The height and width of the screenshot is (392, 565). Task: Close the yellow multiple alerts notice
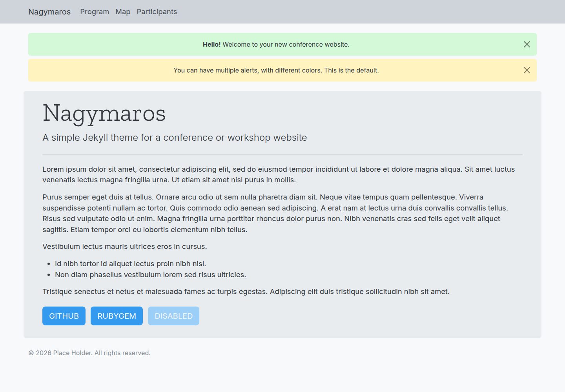(527, 70)
